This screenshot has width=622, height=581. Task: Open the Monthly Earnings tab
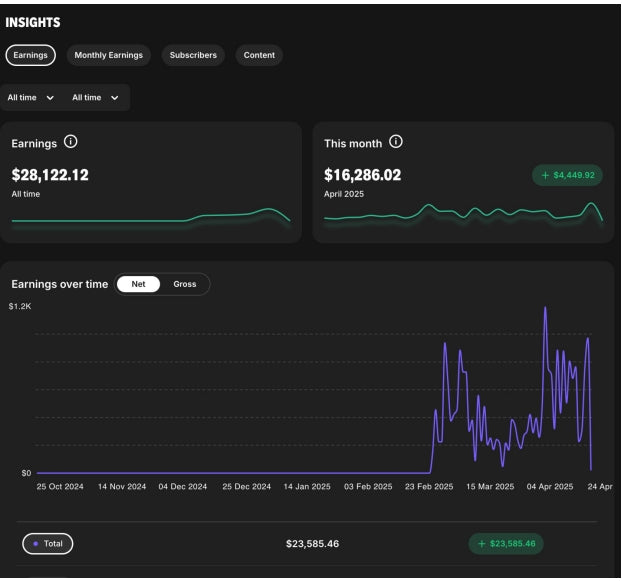pyautogui.click(x=109, y=56)
